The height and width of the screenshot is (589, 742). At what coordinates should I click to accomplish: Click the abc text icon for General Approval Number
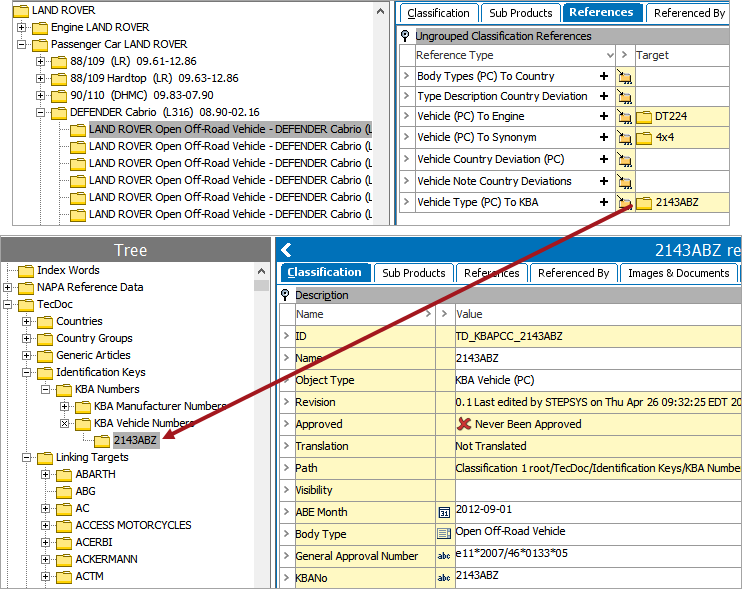pos(444,556)
